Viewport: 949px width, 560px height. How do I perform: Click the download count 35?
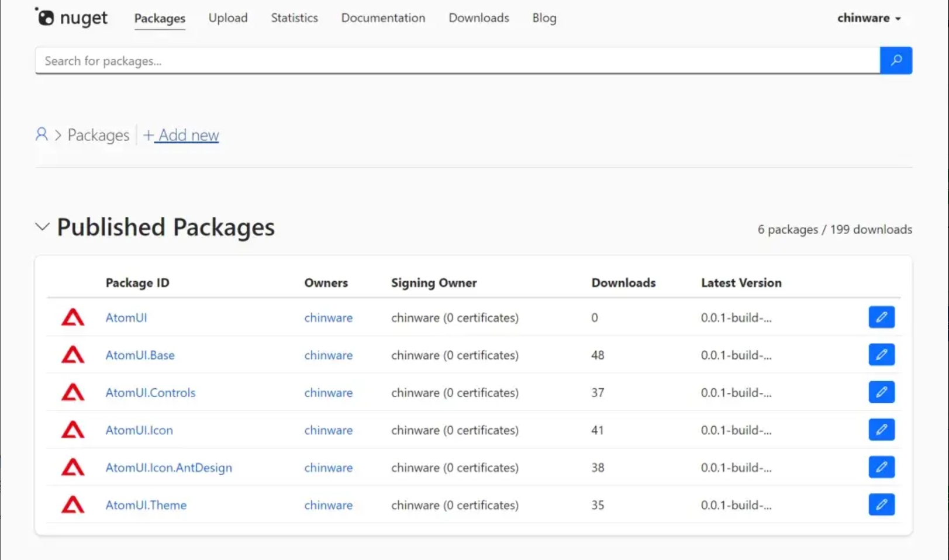point(598,504)
